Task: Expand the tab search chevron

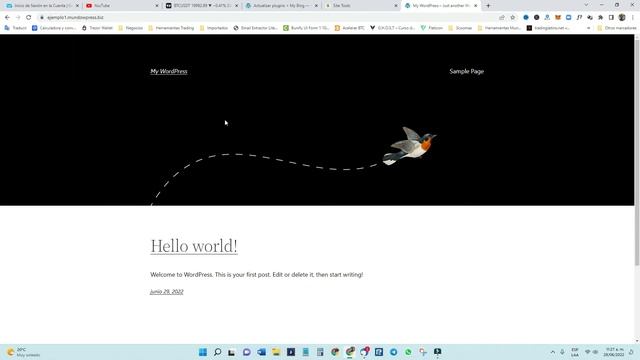Action: click(586, 5)
